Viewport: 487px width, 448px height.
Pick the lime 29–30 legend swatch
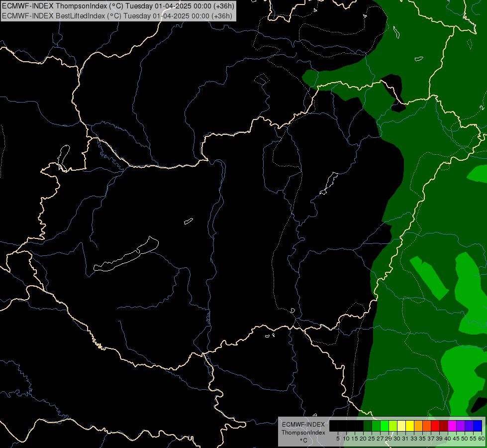click(x=393, y=426)
